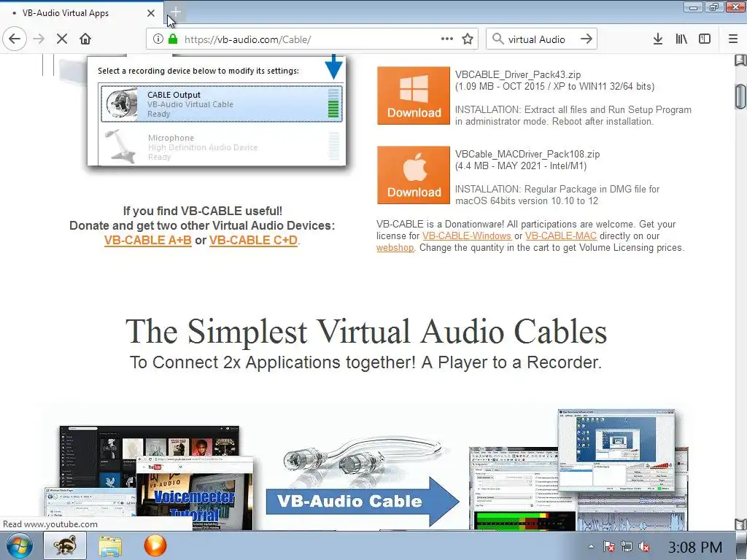Click the forward navigation arrow
Image resolution: width=747 pixels, height=560 pixels.
(39, 39)
